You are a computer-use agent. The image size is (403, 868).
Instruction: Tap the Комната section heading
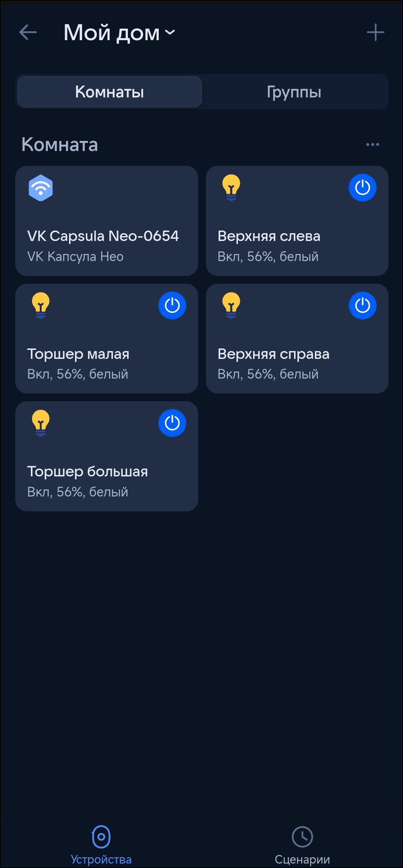click(x=60, y=145)
